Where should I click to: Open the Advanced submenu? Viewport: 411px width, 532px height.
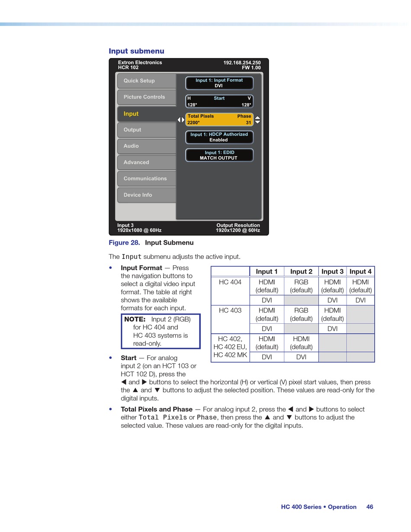coord(147,162)
